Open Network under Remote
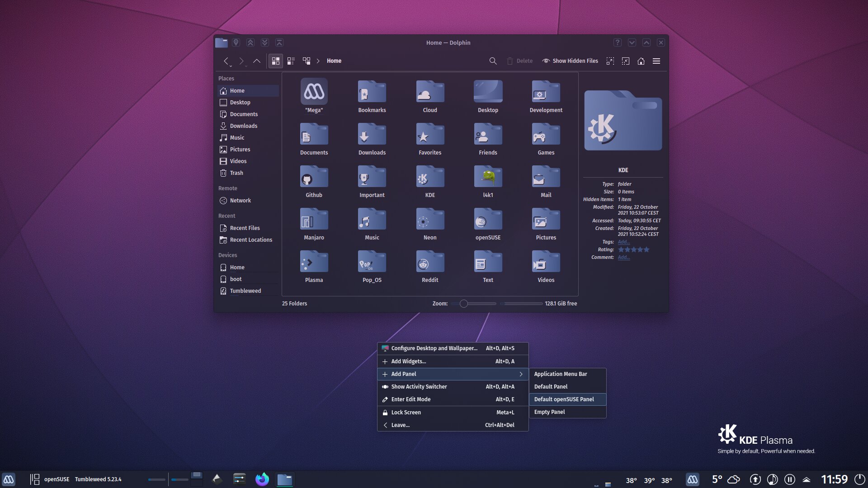 point(248,201)
